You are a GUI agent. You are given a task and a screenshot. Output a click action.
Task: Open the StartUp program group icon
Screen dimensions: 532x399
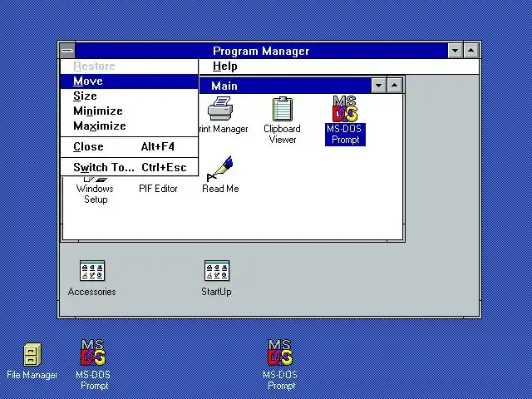(x=217, y=271)
